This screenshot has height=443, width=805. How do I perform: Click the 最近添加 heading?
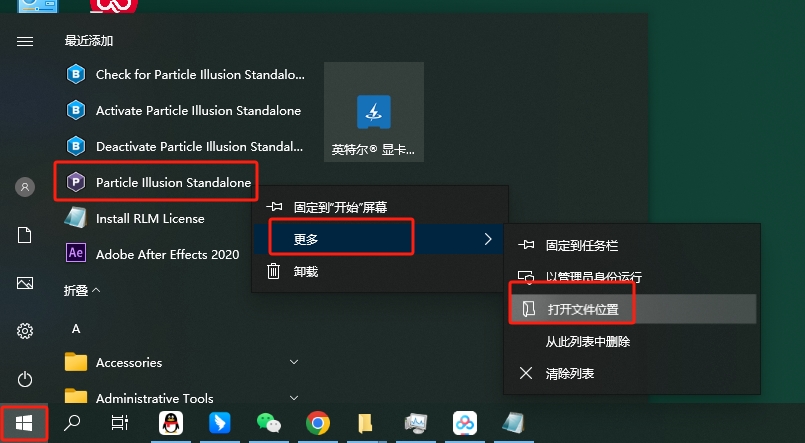(x=89, y=41)
